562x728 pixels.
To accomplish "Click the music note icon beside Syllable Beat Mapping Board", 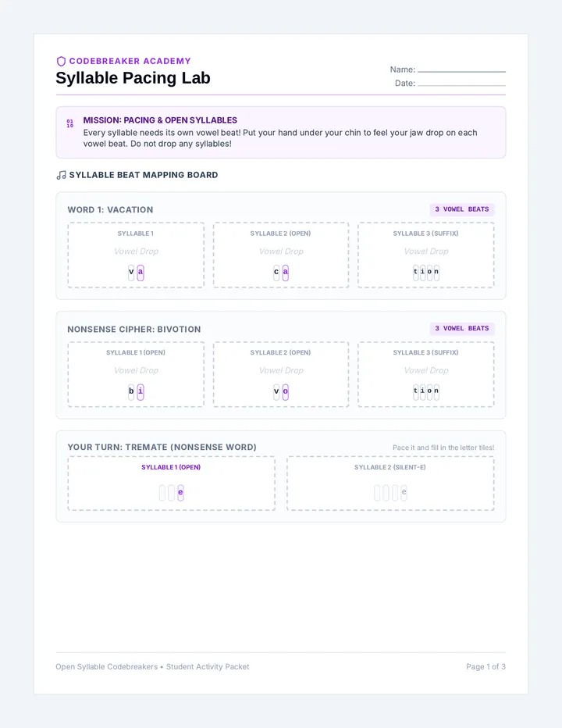I will (61, 175).
